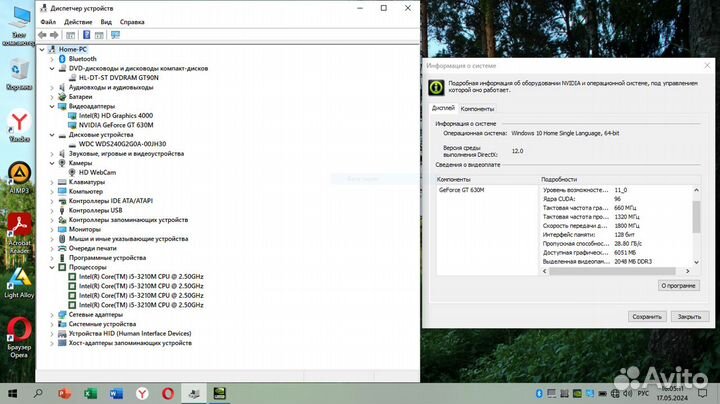Select WDC WDS240G2G0A-00JH30 disk
The width and height of the screenshot is (720, 404).
[122, 144]
